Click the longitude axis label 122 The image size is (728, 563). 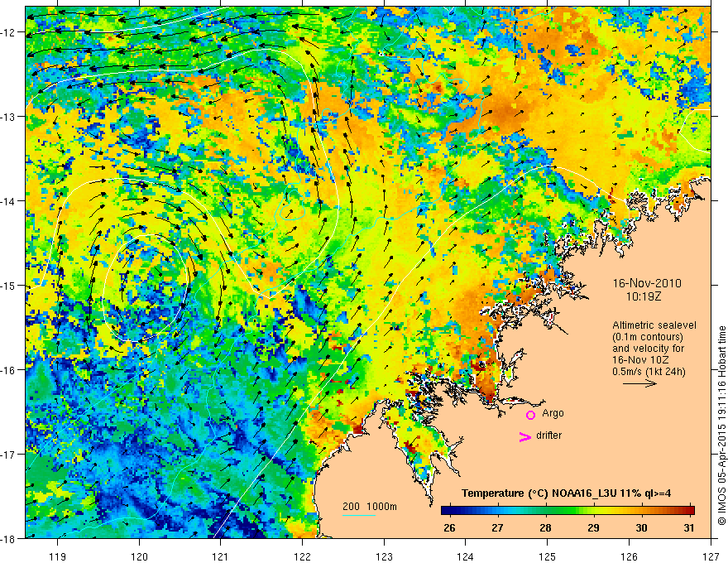302,556
